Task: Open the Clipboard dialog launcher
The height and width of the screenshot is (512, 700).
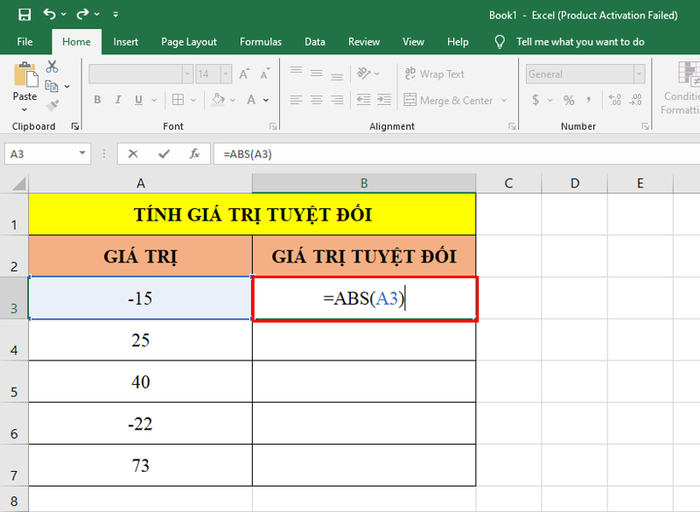Action: 75,127
